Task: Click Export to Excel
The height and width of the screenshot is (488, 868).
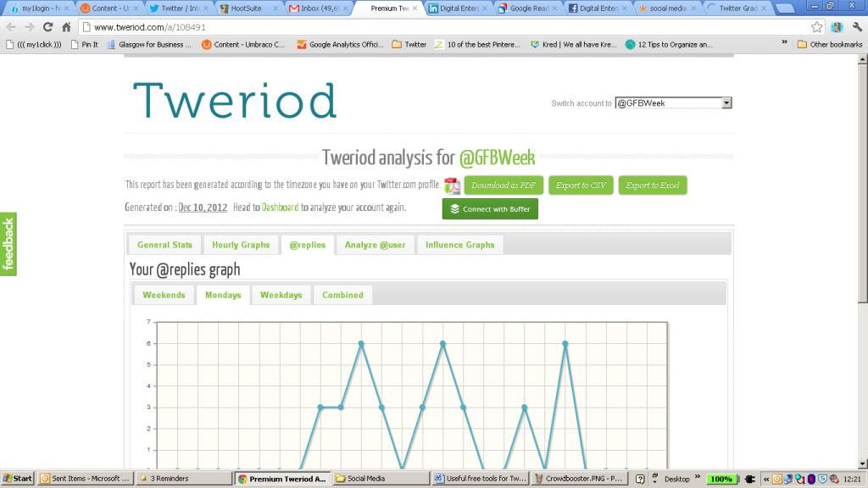Action: pyautogui.click(x=653, y=186)
